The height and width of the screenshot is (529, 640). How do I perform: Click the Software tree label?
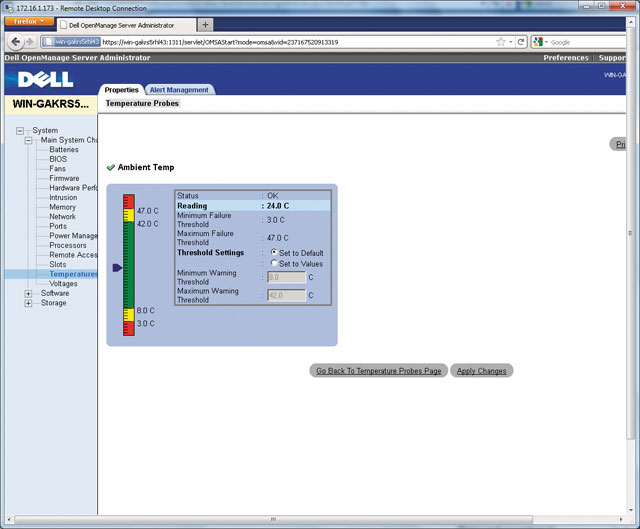(x=55, y=293)
